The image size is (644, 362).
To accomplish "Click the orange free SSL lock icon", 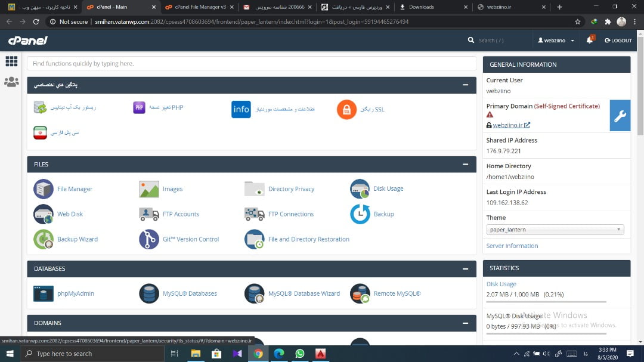I will pos(346,109).
